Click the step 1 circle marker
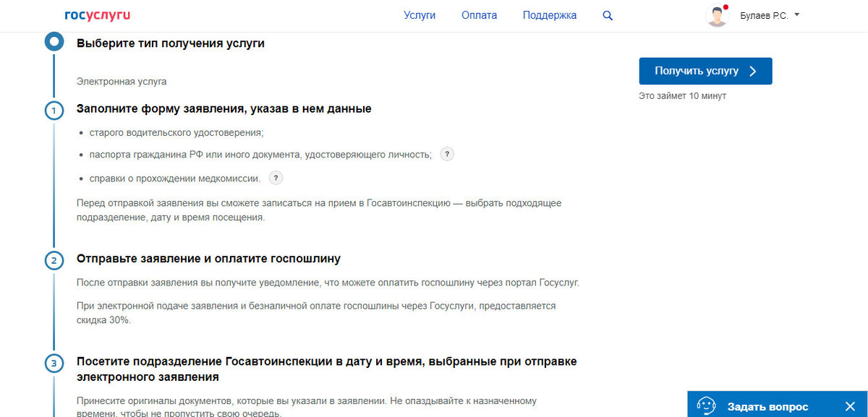868x417 pixels. click(54, 111)
